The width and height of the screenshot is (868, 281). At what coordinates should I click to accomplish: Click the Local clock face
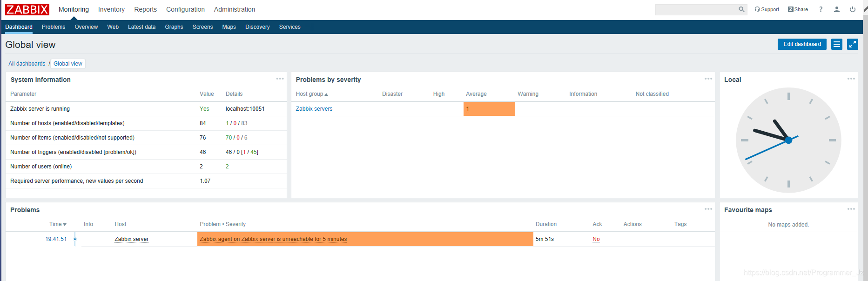point(788,140)
